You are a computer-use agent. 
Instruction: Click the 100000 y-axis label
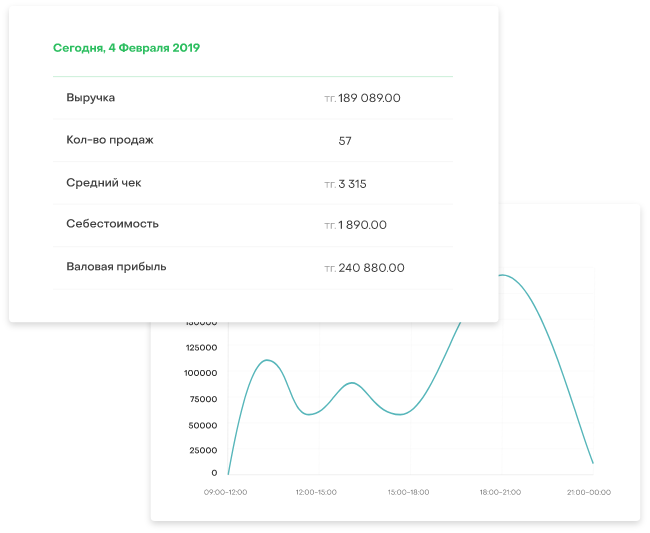click(200, 373)
